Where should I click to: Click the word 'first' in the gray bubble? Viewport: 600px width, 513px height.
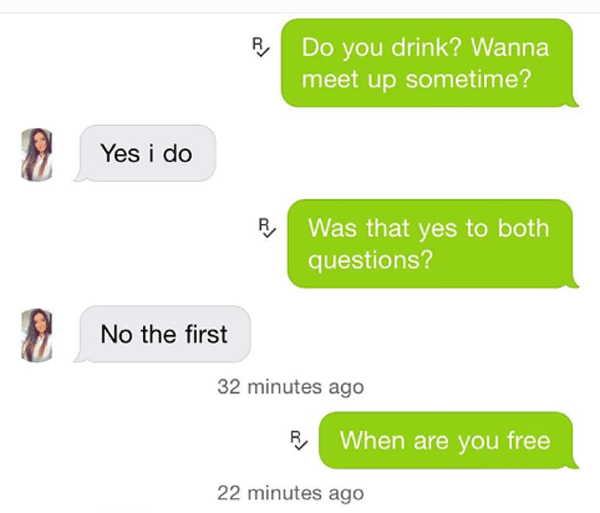pos(206,334)
